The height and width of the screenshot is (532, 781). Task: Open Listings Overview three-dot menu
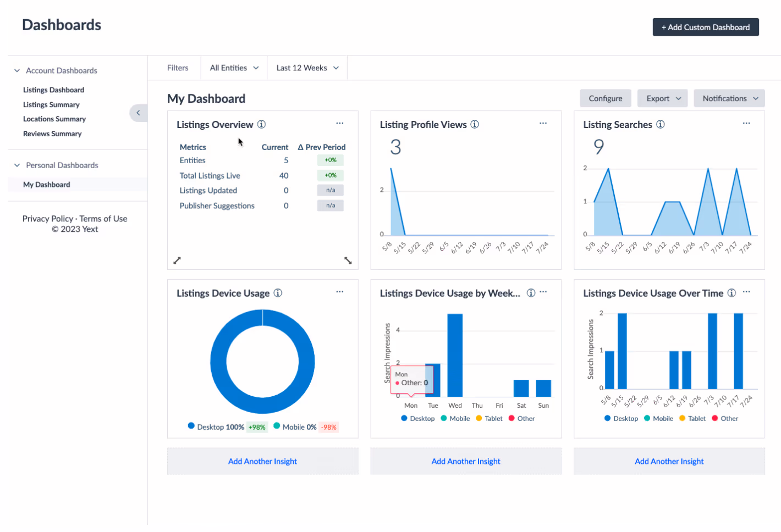340,123
